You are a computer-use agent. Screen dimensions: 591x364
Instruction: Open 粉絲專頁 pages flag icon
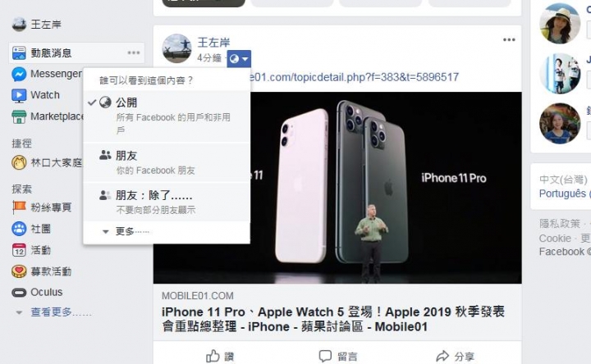(x=19, y=207)
